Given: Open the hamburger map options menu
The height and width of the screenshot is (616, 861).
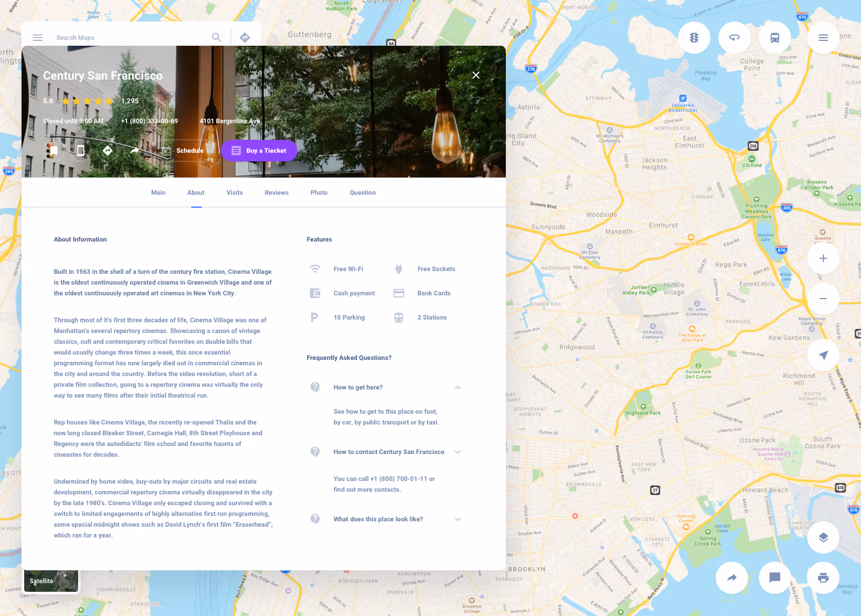Looking at the screenshot, I should [823, 38].
